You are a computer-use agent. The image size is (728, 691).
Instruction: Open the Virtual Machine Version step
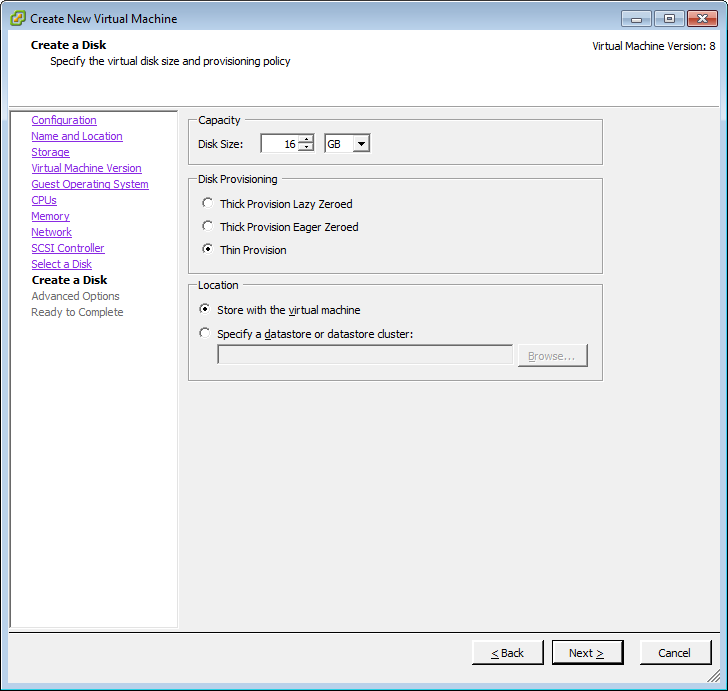(86, 168)
